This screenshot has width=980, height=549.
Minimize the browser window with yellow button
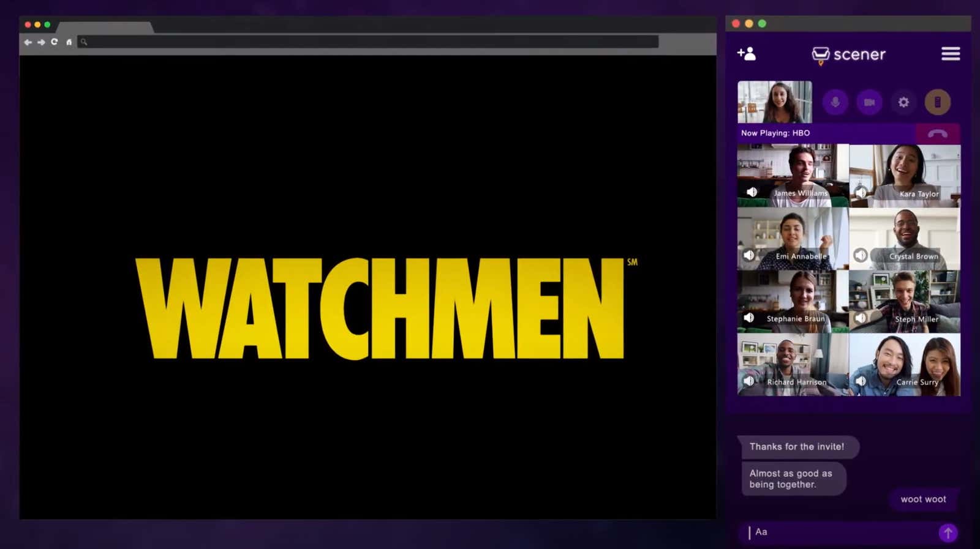37,24
